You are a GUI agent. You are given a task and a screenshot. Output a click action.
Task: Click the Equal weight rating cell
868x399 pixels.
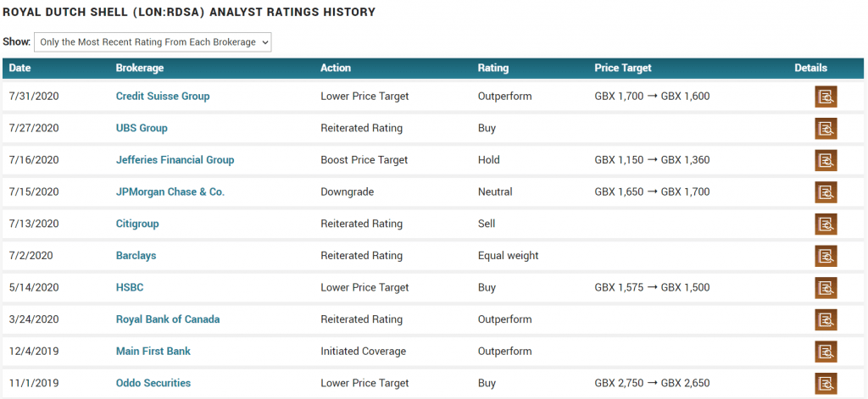tap(509, 256)
